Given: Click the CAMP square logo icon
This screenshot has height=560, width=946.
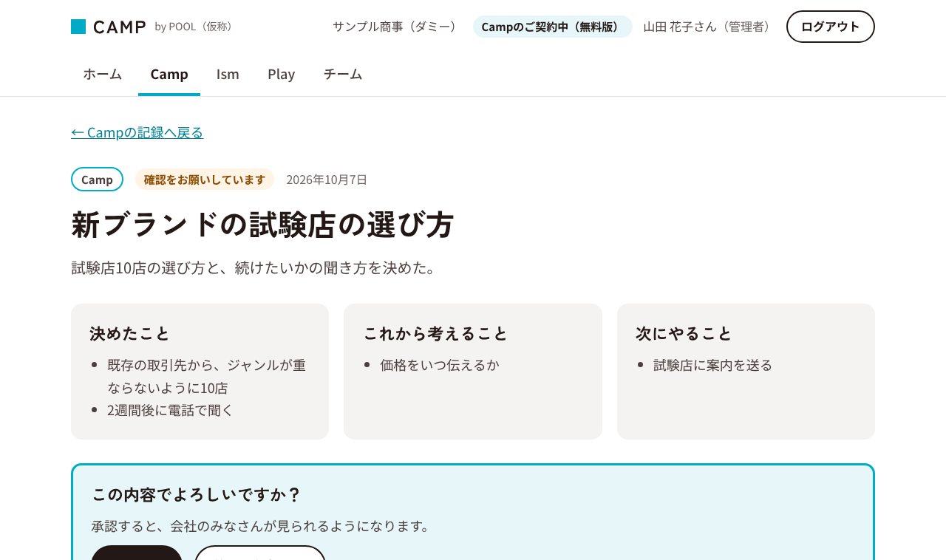Looking at the screenshot, I should tap(78, 27).
